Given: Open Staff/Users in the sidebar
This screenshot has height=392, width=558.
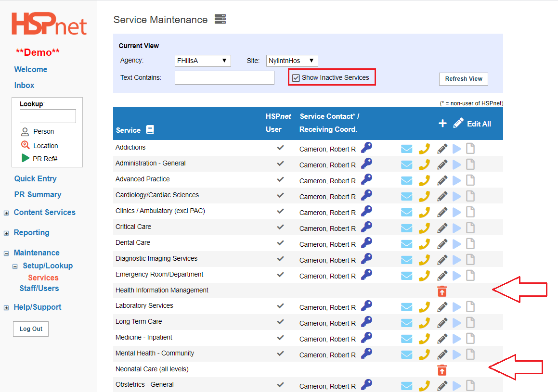Looking at the screenshot, I should pyautogui.click(x=39, y=288).
